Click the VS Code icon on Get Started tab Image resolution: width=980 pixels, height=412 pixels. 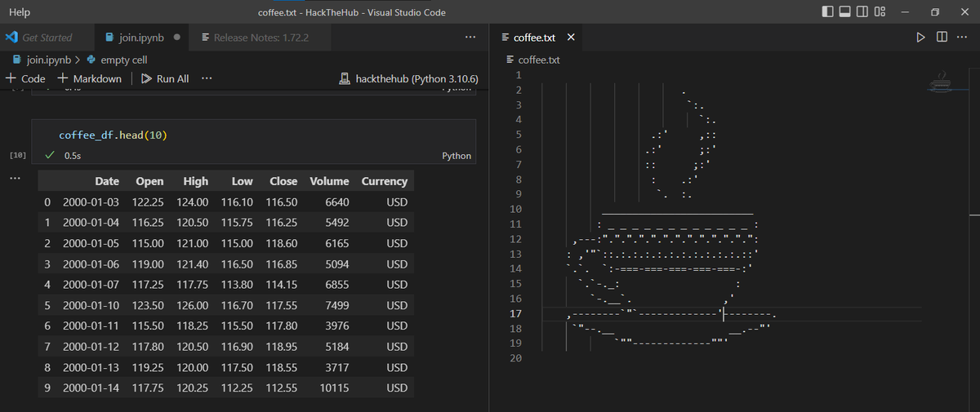point(11,38)
